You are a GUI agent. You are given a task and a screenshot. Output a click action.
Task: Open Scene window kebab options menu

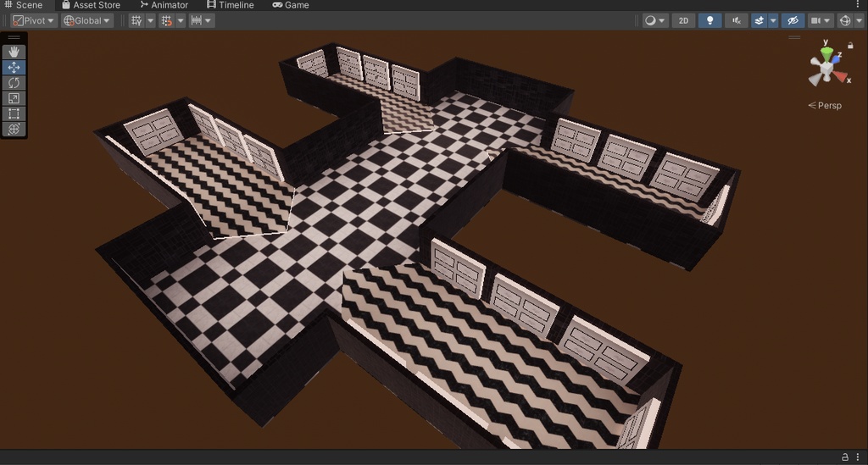[858, 5]
